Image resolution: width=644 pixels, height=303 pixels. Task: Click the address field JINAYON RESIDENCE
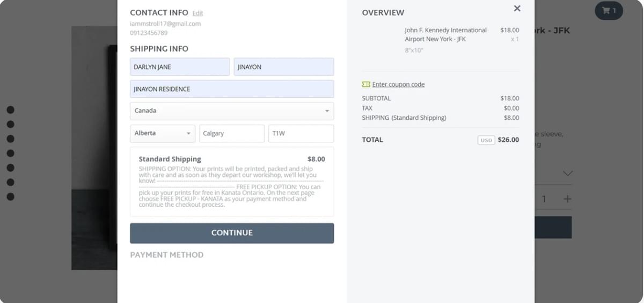pos(231,89)
